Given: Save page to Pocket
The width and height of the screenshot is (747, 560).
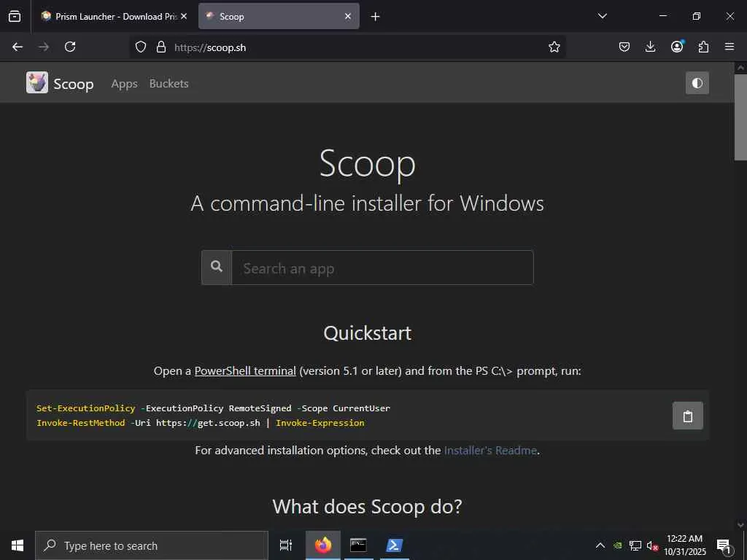Looking at the screenshot, I should click(624, 47).
